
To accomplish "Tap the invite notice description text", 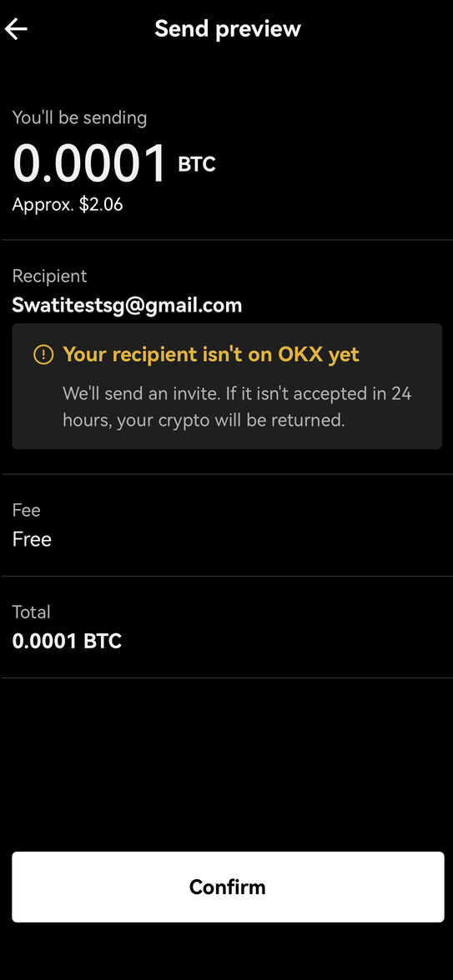I will [237, 407].
